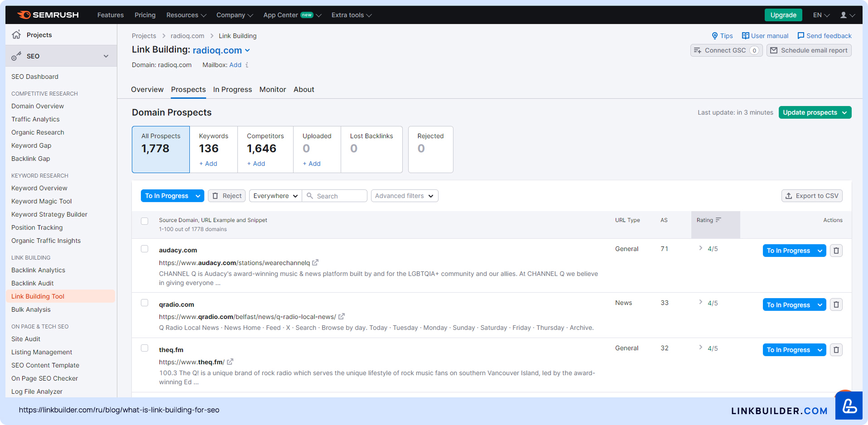Open the linkbuilder chat widget icon
The width and height of the screenshot is (868, 425).
849,406
